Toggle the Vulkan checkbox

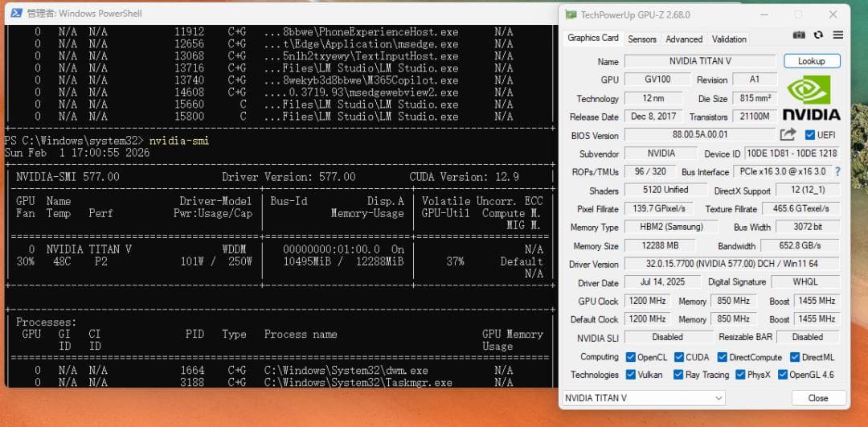pyautogui.click(x=630, y=375)
